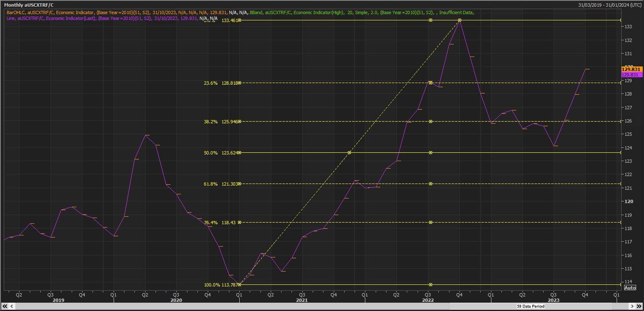Select the Fibonacci anchor handle at the 133 peak

coord(459,20)
